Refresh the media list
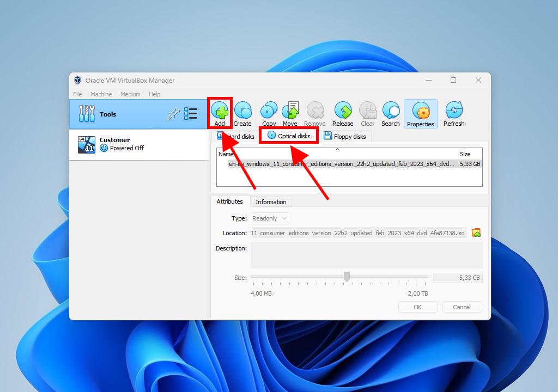558x392 pixels. pos(453,112)
